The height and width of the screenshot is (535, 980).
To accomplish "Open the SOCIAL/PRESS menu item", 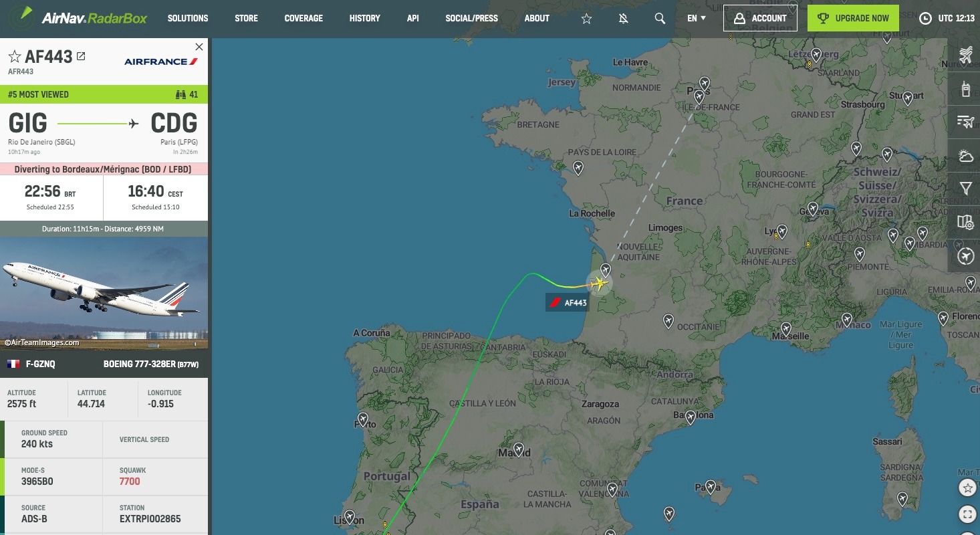I will (472, 19).
